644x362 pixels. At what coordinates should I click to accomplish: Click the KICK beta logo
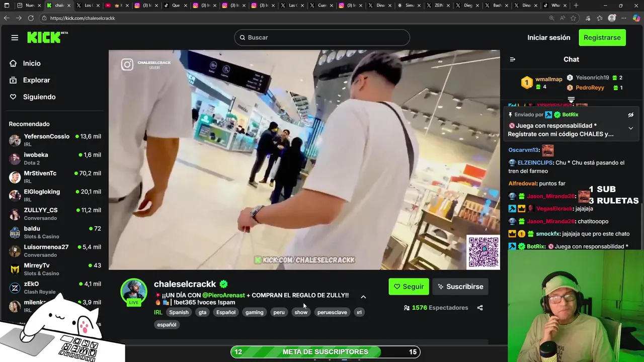(47, 37)
